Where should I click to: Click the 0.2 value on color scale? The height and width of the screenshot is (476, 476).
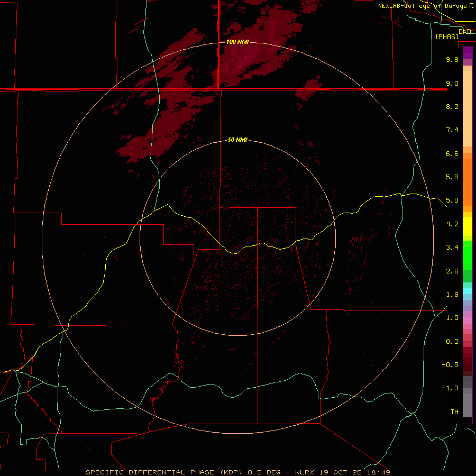click(x=452, y=342)
